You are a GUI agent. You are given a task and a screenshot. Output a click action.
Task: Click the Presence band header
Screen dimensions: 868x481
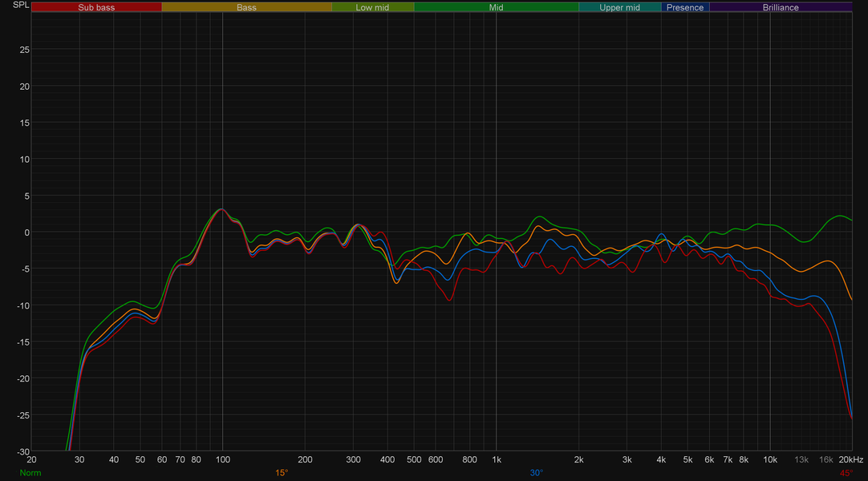click(685, 7)
